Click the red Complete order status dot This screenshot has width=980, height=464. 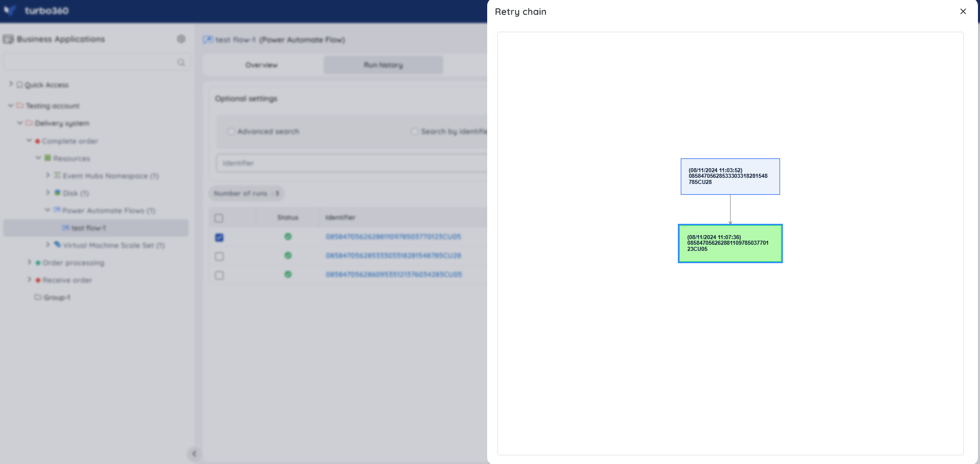click(x=37, y=141)
